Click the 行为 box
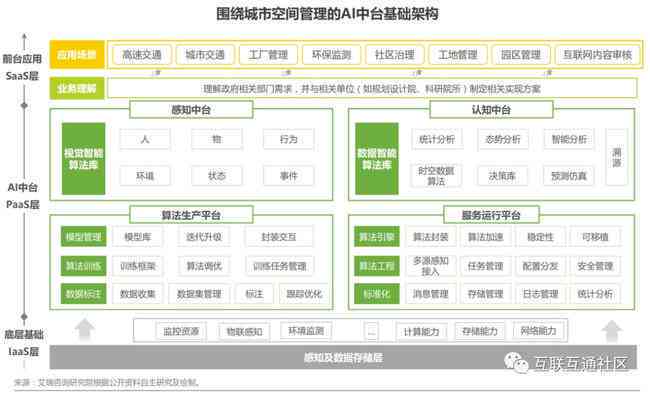 coord(289,139)
